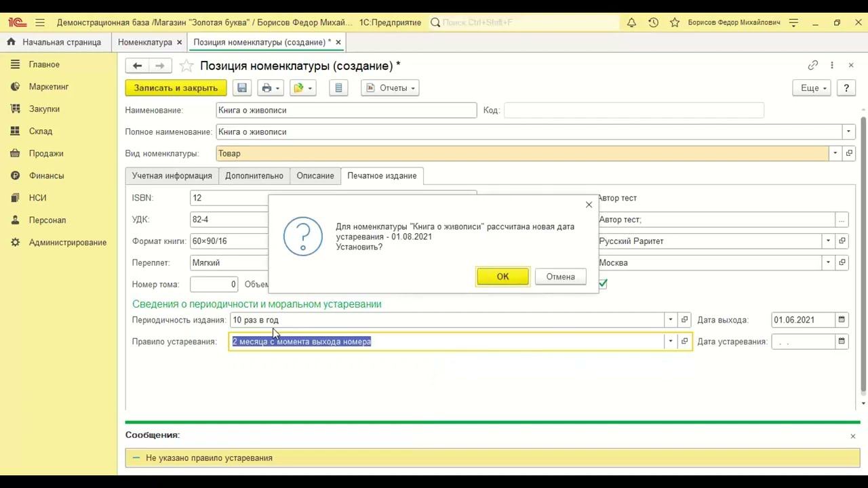Open the Администрирование section

click(x=68, y=243)
